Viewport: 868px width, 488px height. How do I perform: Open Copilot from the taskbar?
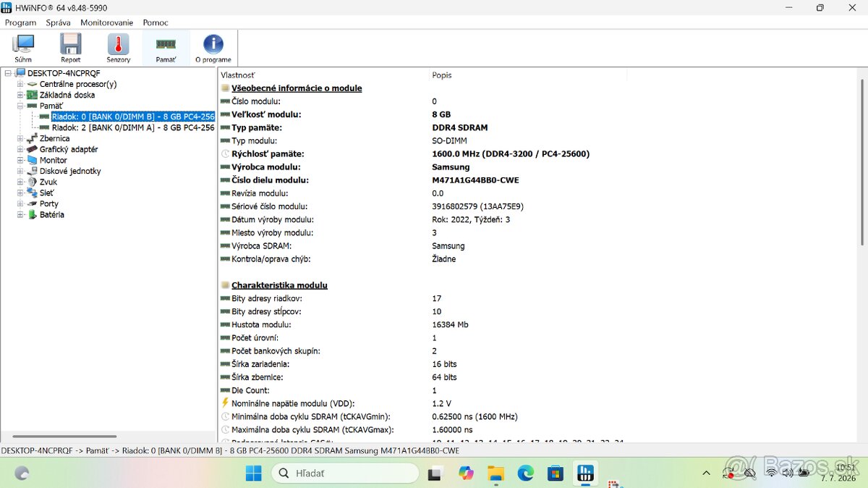tap(466, 474)
